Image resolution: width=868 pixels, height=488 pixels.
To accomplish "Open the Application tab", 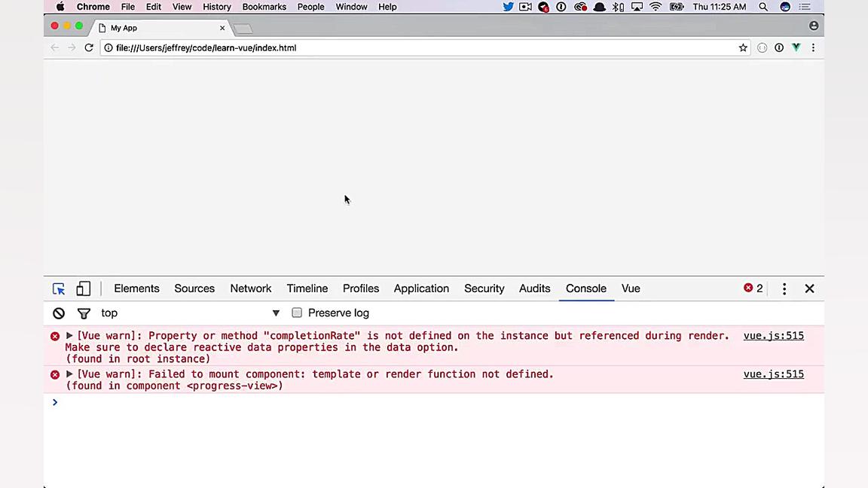I will click(x=421, y=288).
